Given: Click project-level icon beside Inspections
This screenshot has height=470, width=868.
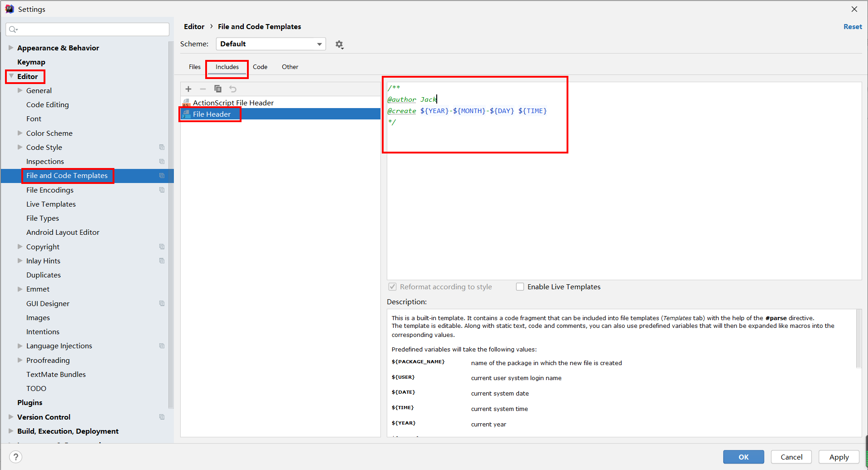Looking at the screenshot, I should (162, 161).
